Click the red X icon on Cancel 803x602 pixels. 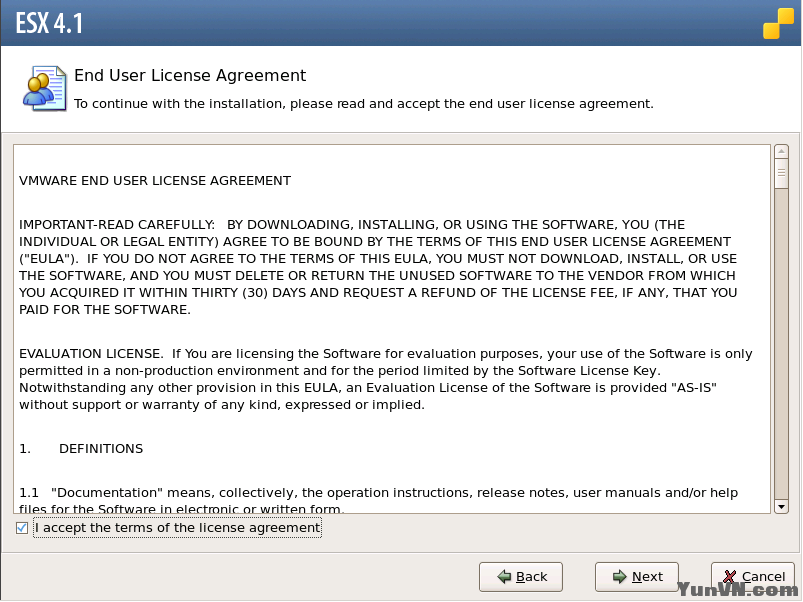(730, 577)
